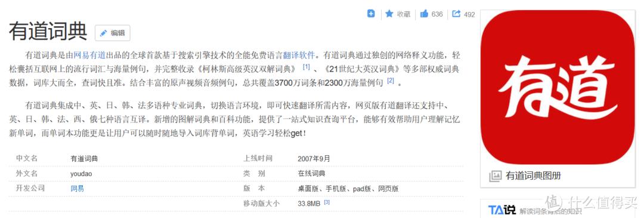Click the share arrow icon
Screen dimensions: 644x218
click(456, 14)
